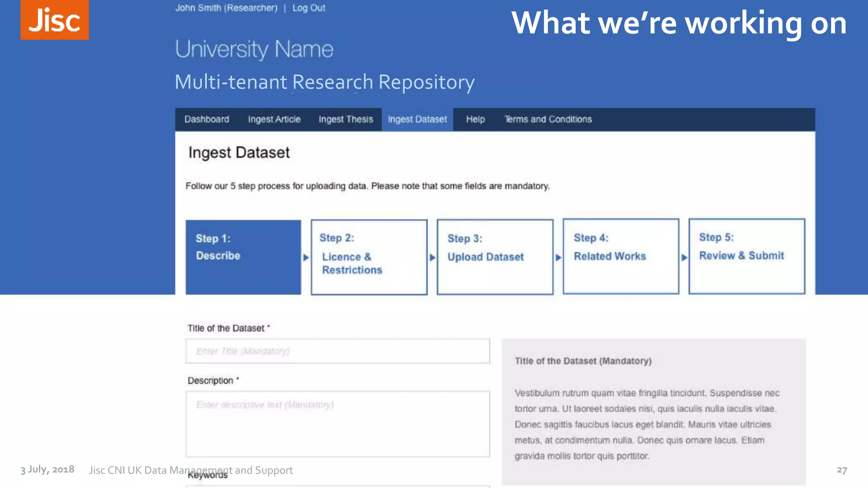The width and height of the screenshot is (868, 488).
Task: Switch to Ingest Article tab
Action: click(x=274, y=119)
